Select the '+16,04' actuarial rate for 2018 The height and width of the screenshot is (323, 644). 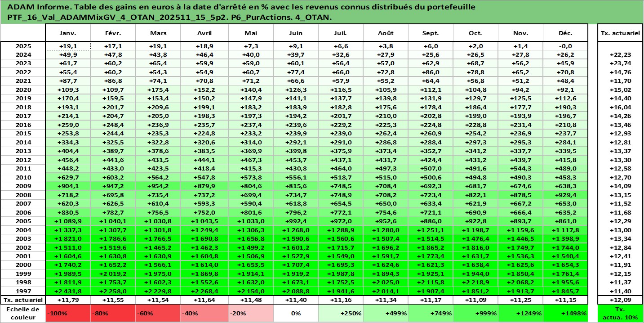tap(620, 107)
